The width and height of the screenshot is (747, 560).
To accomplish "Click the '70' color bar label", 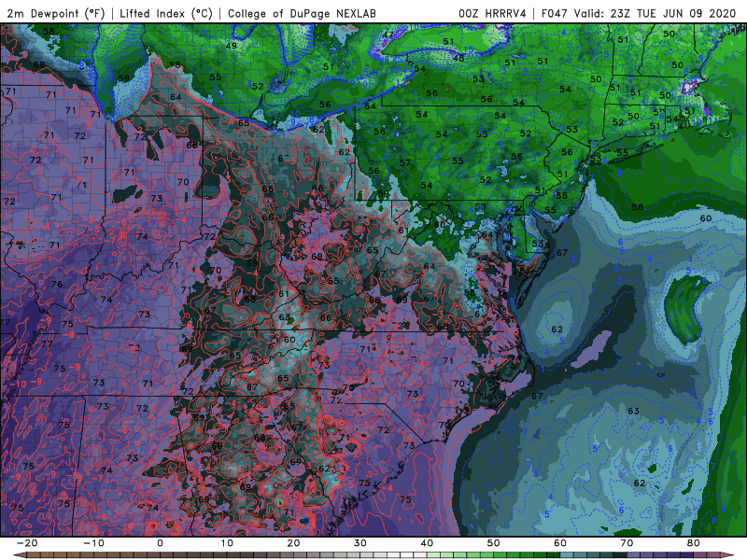I will (627, 543).
